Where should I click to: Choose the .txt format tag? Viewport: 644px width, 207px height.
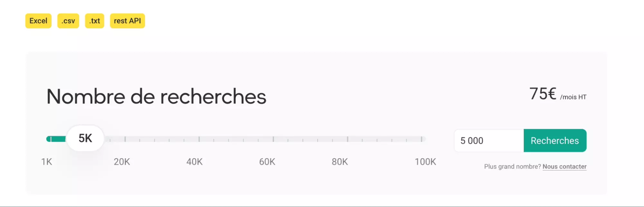point(94,21)
